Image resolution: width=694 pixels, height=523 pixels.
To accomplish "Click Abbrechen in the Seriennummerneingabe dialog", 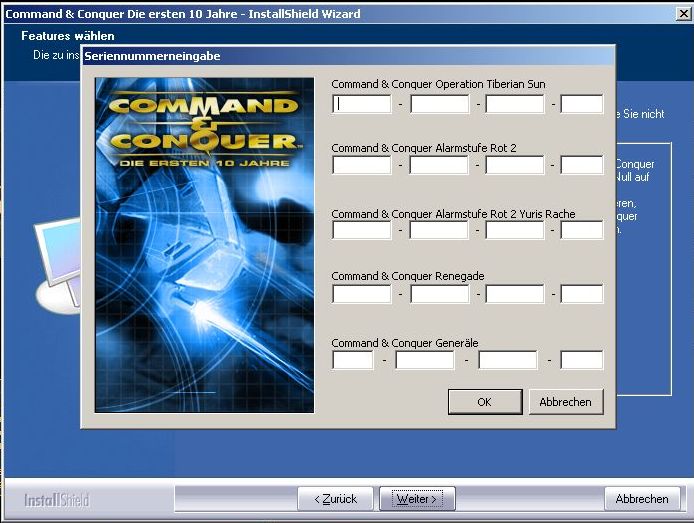I will pyautogui.click(x=566, y=402).
